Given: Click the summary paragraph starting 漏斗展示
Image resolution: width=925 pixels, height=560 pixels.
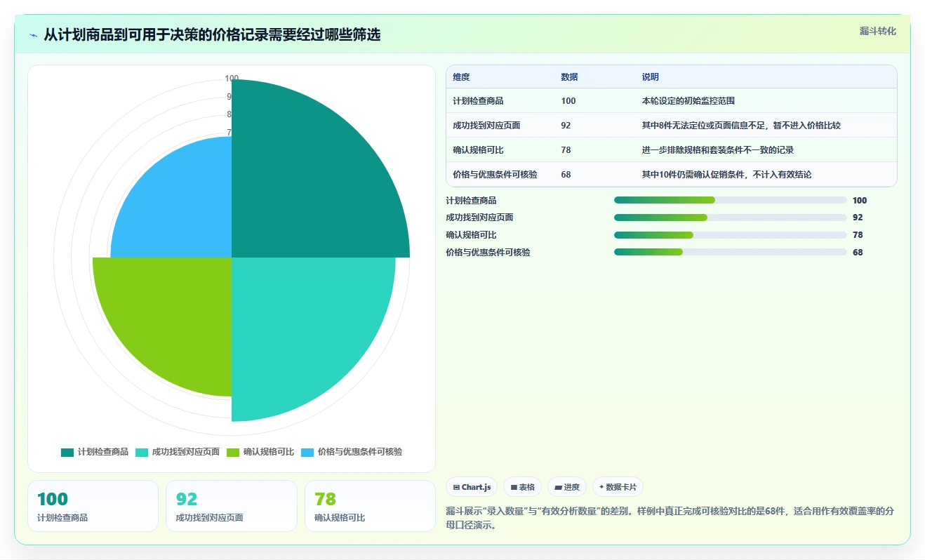Looking at the screenshot, I should click(x=670, y=518).
